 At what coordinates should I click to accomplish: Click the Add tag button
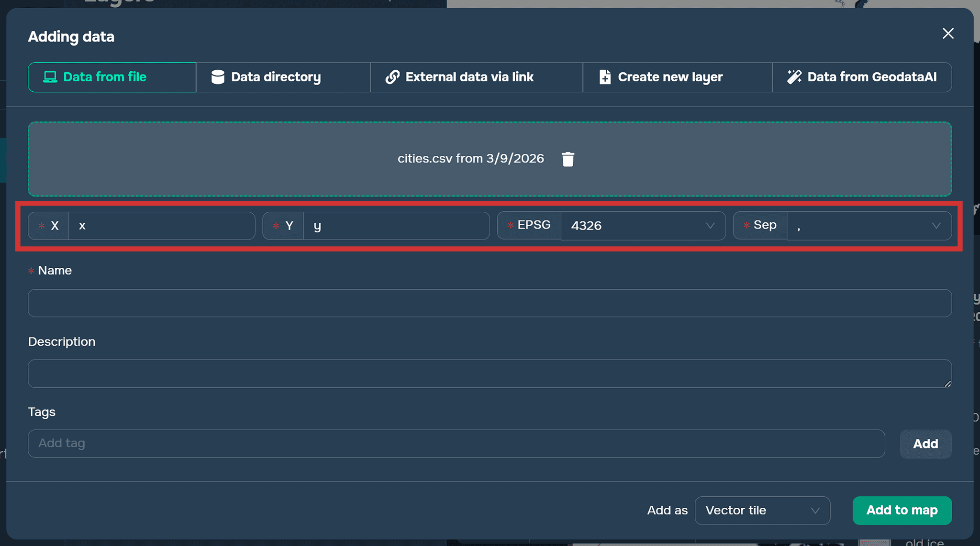925,444
